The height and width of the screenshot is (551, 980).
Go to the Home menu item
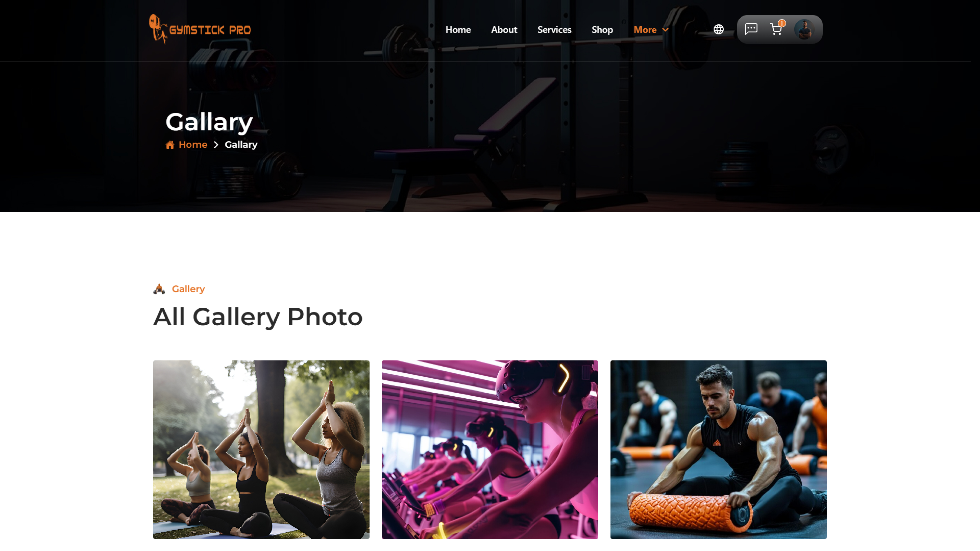tap(458, 30)
